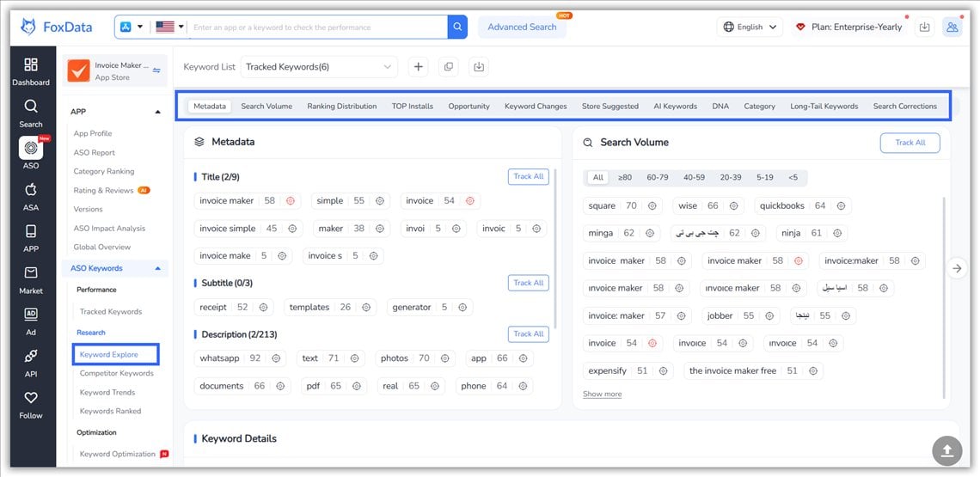The width and height of the screenshot is (980, 477).
Task: Open Competitor Keywords in sidebar
Action: pyautogui.click(x=116, y=373)
